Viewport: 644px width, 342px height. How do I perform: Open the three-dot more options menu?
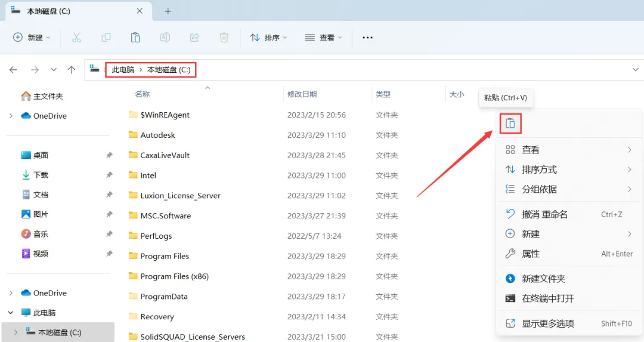coord(367,38)
